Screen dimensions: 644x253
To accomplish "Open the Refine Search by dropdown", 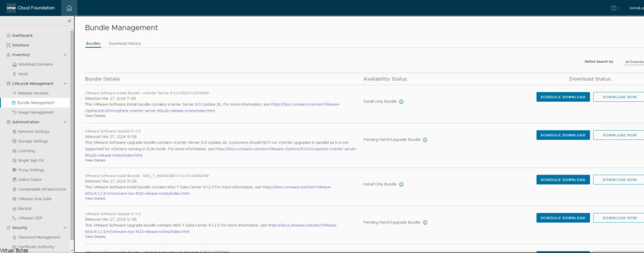I will pyautogui.click(x=633, y=62).
